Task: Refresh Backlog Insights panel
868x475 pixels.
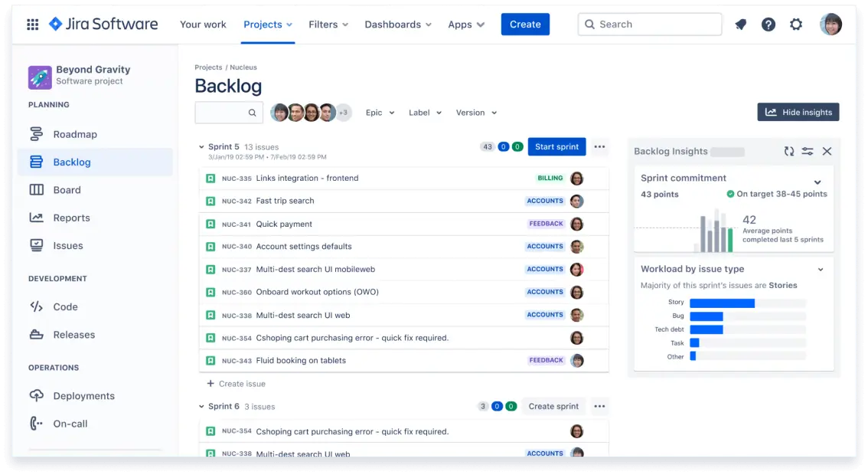Action: click(788, 152)
